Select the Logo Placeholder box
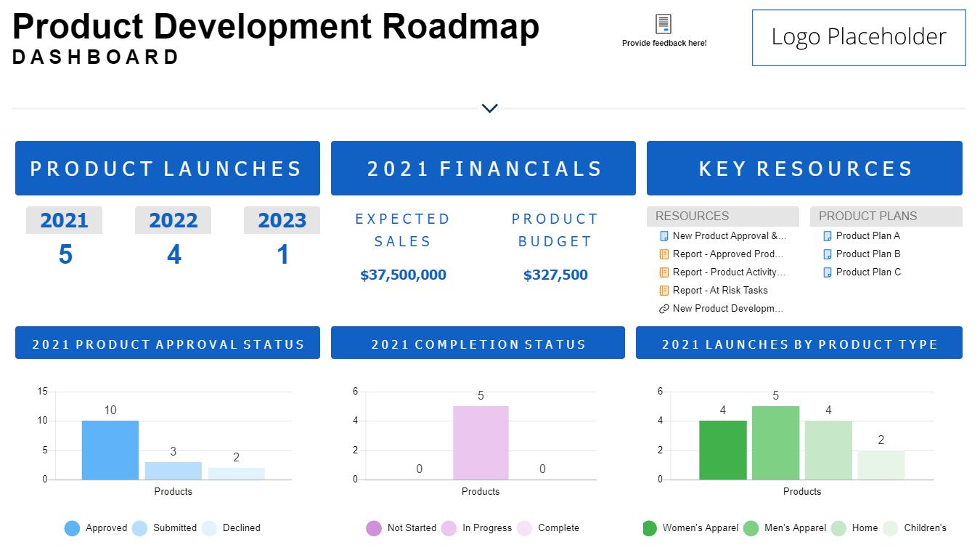Image resolution: width=980 pixels, height=558 pixels. coord(859,38)
